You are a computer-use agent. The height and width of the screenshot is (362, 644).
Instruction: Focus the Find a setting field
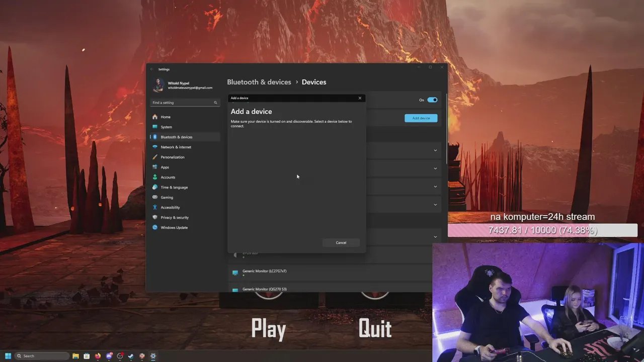point(185,103)
